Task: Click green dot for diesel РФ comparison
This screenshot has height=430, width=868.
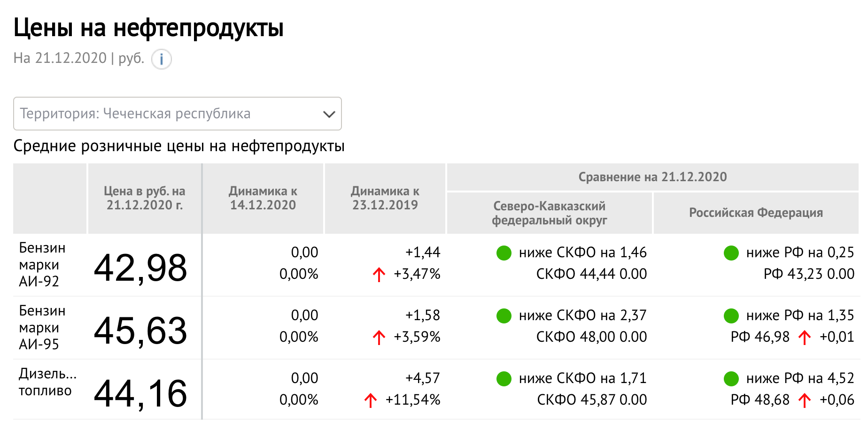Action: (x=731, y=379)
